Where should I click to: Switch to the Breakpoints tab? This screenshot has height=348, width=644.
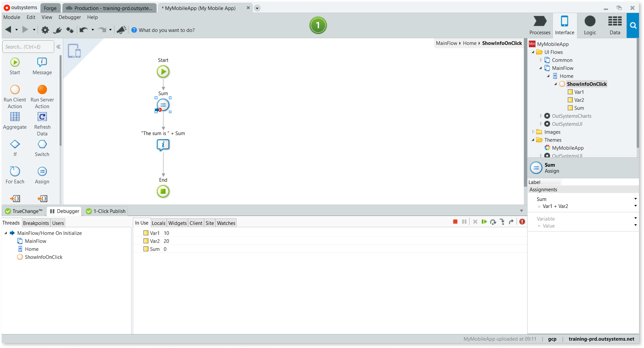36,223
